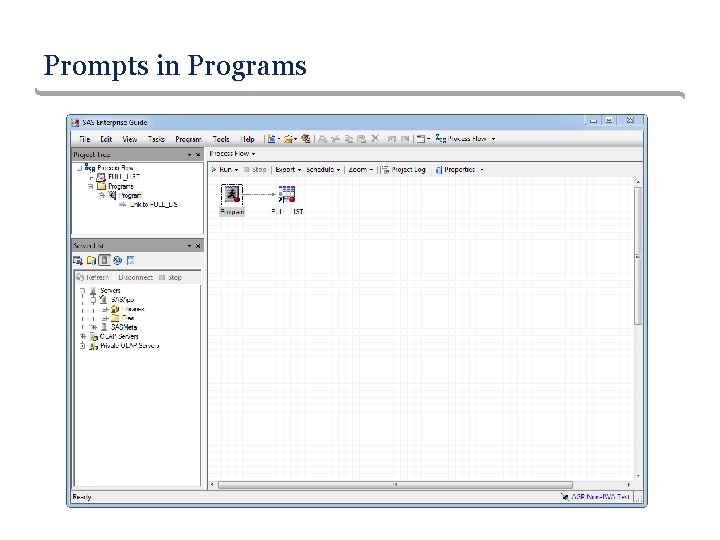Click Refresh in Server List

(x=93, y=277)
